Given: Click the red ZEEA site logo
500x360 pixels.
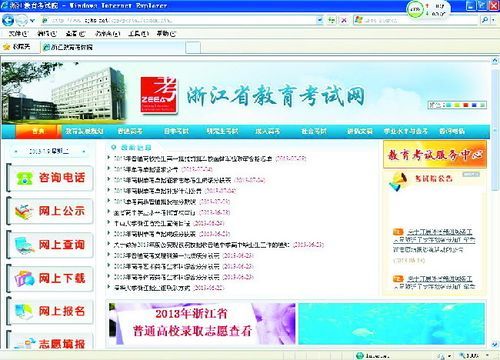Looking at the screenshot, I should 159,95.
